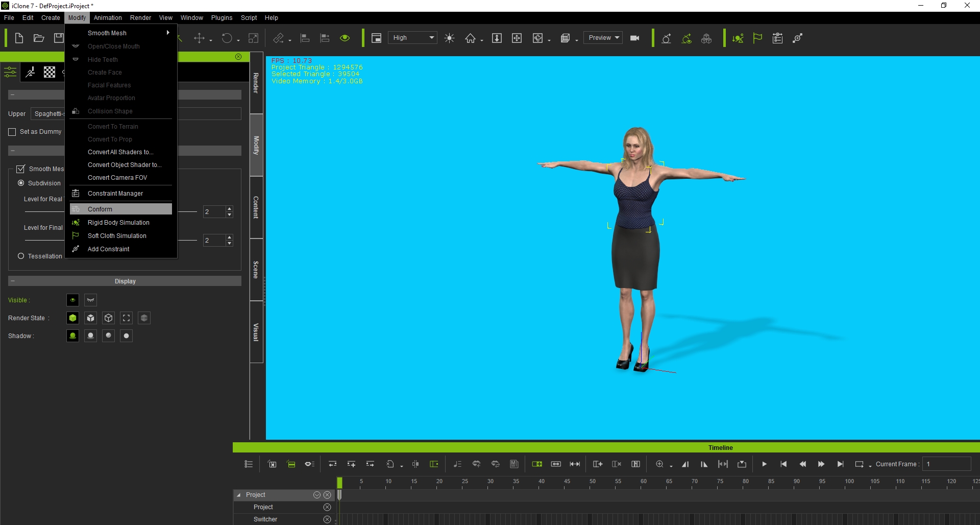Click the Align icon in the toolbar
This screenshot has height=525, width=980.
pos(305,38)
